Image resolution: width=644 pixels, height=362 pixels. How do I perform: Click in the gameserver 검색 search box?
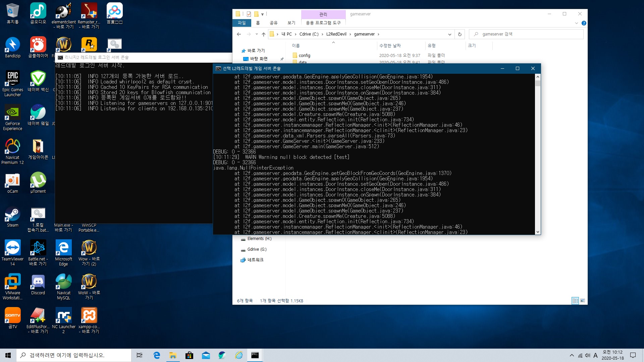[x=526, y=34]
